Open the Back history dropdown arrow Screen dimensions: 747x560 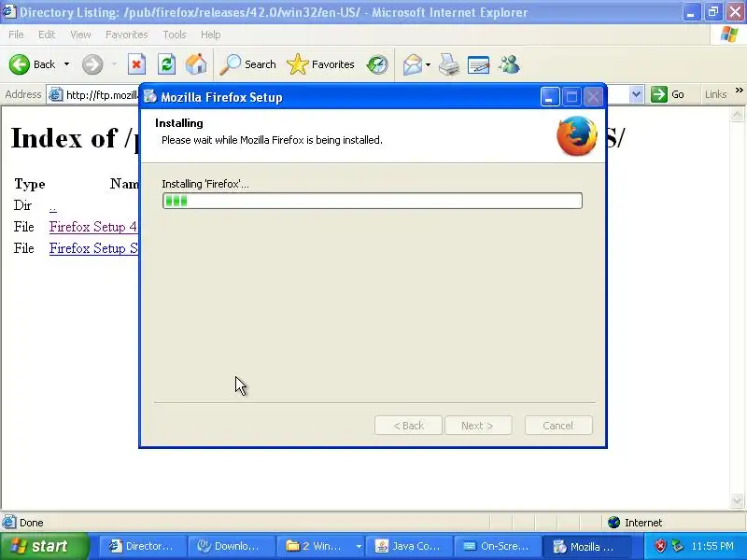(66, 64)
